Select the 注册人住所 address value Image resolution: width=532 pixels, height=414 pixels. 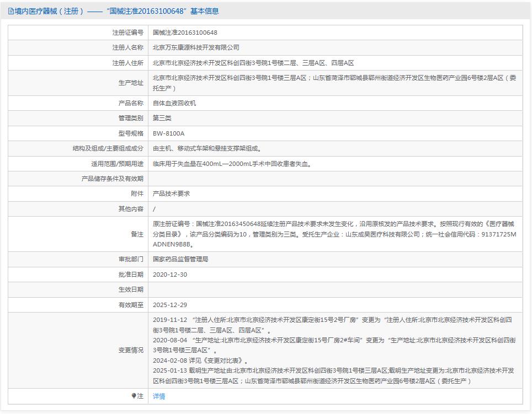(253, 63)
